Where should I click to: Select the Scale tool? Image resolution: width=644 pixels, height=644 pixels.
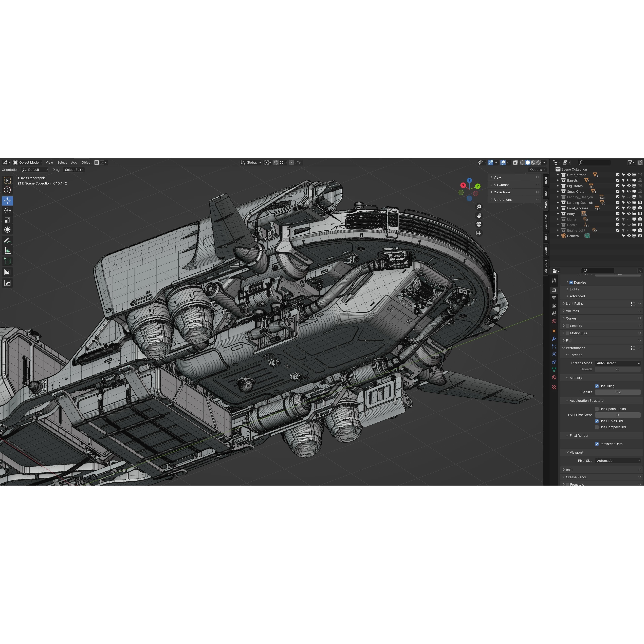coord(7,220)
